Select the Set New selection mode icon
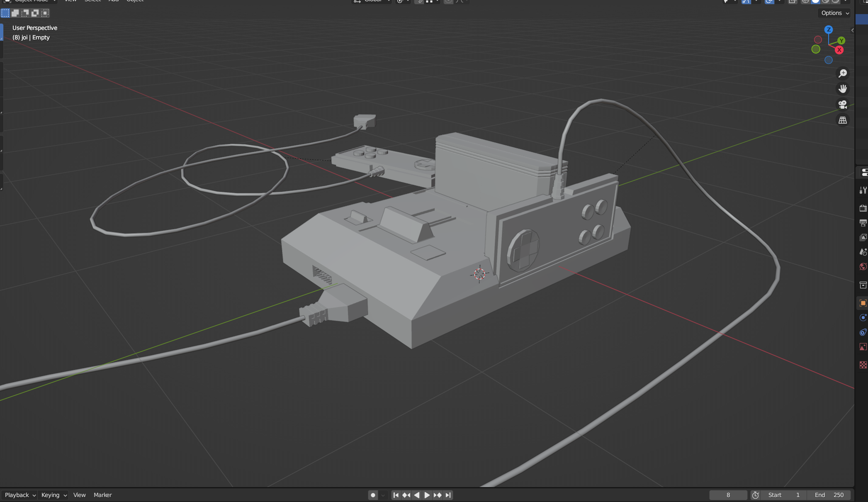The width and height of the screenshot is (868, 502). click(5, 13)
